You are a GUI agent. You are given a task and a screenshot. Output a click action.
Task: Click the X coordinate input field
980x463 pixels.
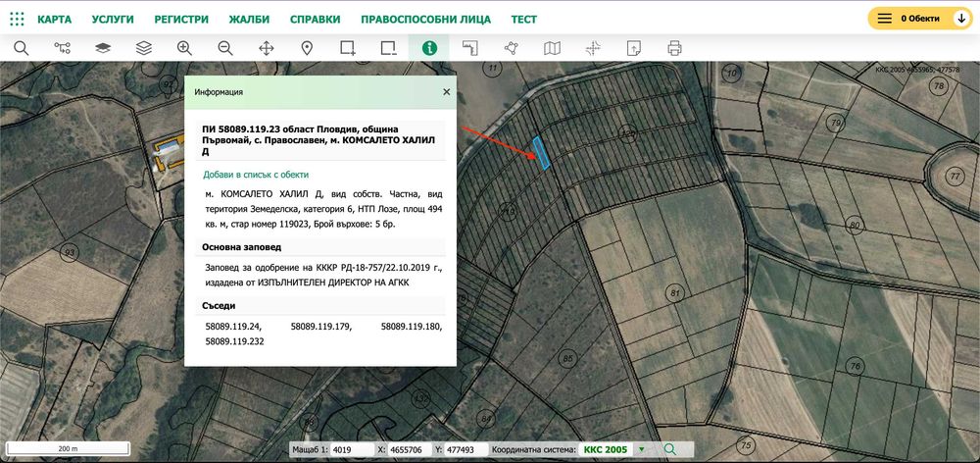click(409, 449)
